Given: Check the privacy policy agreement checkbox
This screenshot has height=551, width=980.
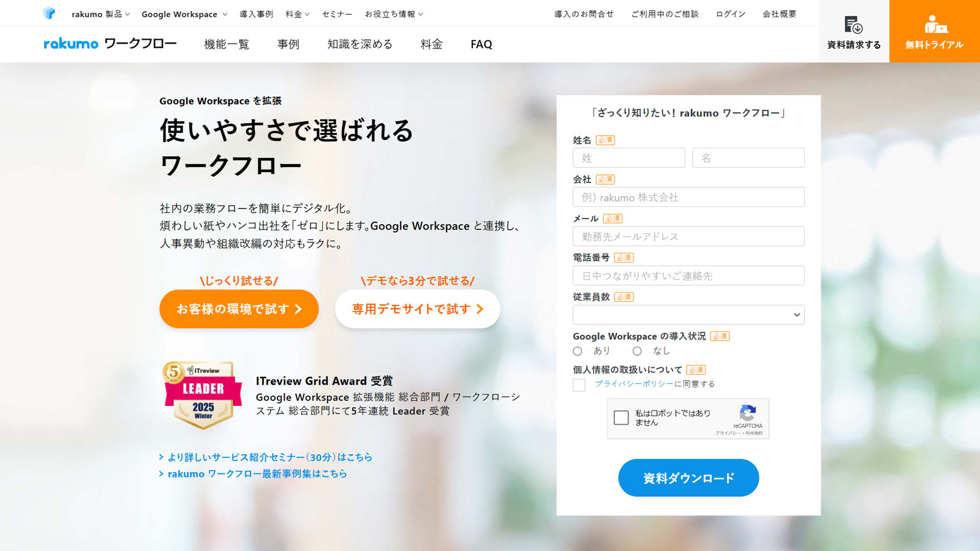Looking at the screenshot, I should tap(579, 384).
